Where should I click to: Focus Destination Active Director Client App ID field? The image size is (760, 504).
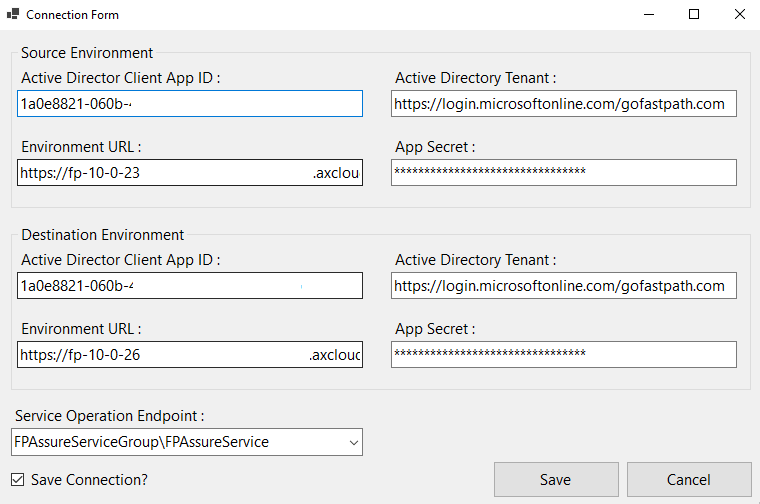[190, 286]
